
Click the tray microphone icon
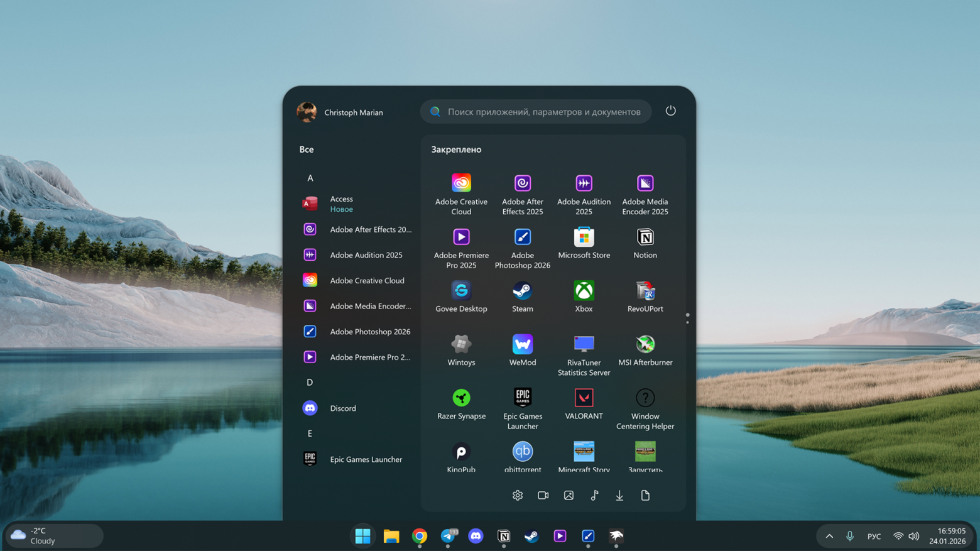point(849,536)
